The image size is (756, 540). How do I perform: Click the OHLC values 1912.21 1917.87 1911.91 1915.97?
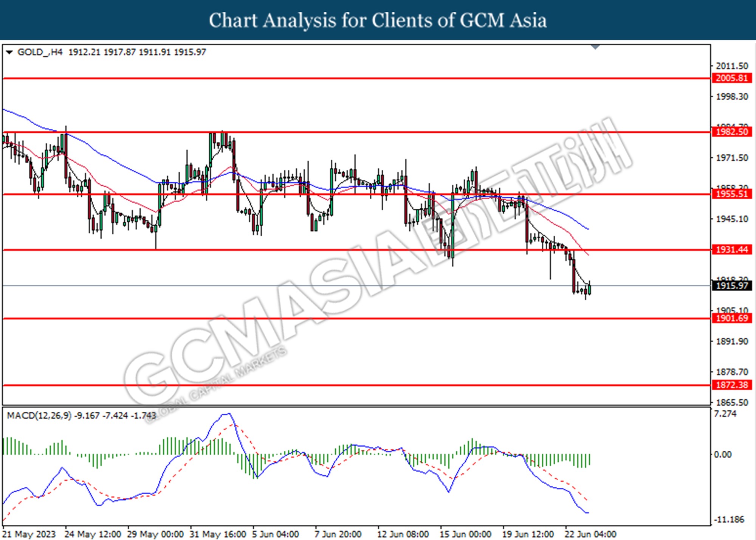[137, 52]
